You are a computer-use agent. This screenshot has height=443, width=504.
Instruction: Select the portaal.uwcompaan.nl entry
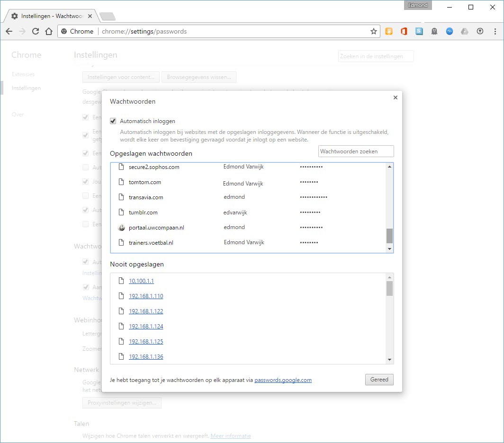click(x=248, y=228)
